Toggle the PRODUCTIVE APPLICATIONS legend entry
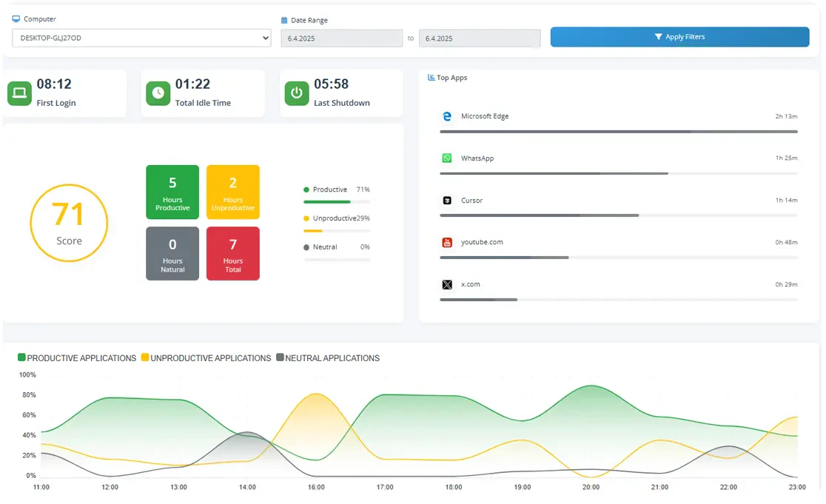Viewport: 826px width, 504px height. pos(76,358)
